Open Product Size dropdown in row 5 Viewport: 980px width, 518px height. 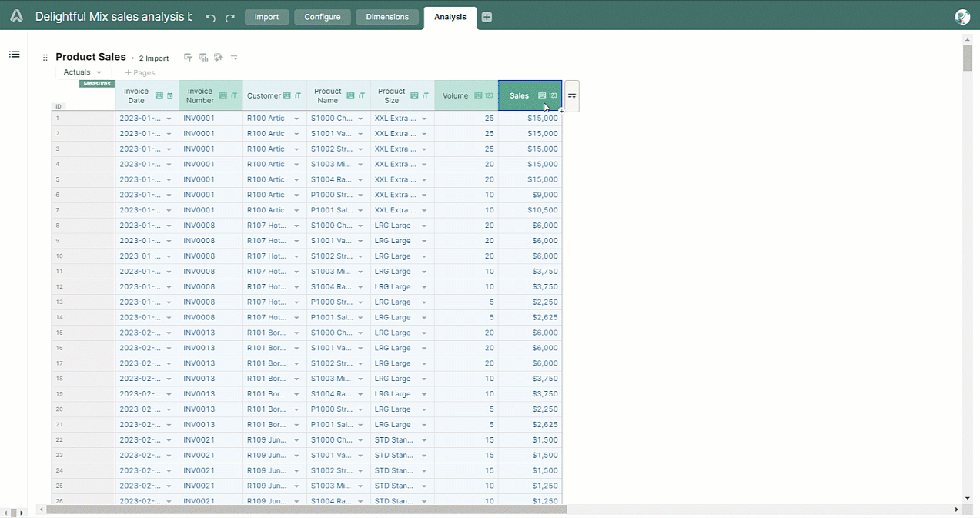click(x=424, y=179)
